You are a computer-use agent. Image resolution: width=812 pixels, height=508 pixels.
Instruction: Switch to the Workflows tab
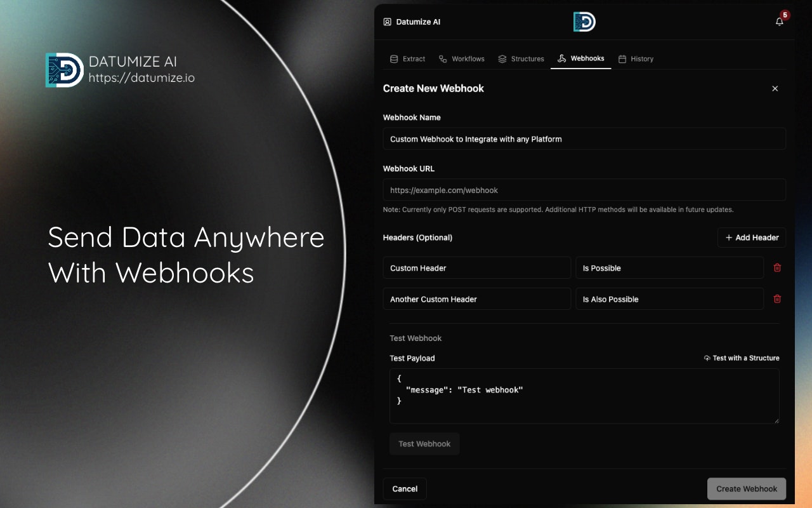[x=462, y=59]
